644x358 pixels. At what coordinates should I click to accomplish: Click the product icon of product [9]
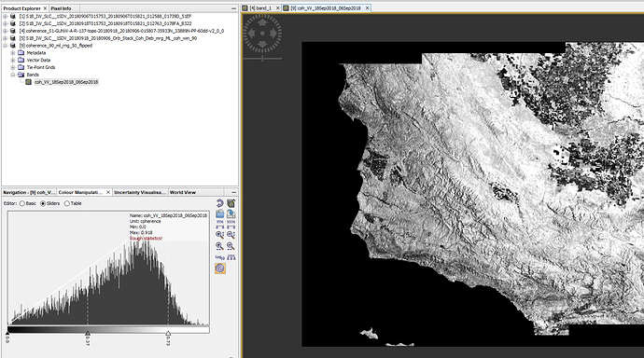(13, 46)
